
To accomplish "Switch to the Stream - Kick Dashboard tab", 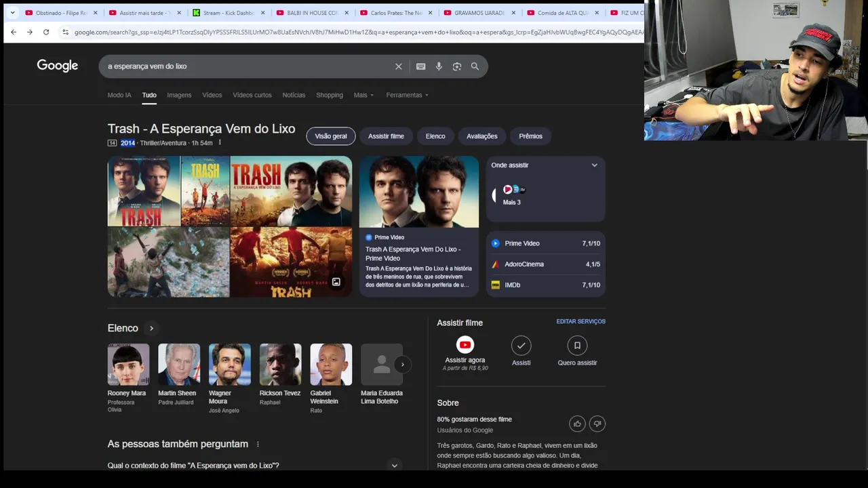I will tap(229, 13).
